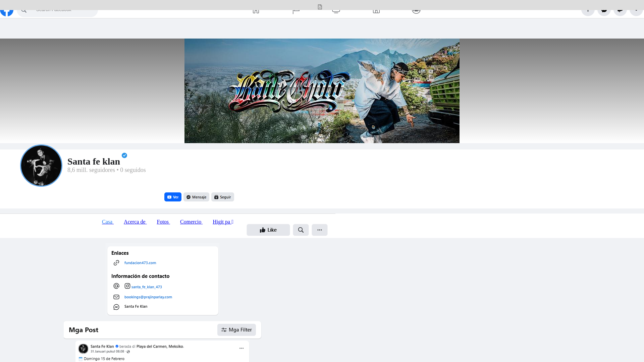Screen dimensions: 644x362
Task: Click the 0 seguidos text
Action: pyautogui.click(x=133, y=170)
